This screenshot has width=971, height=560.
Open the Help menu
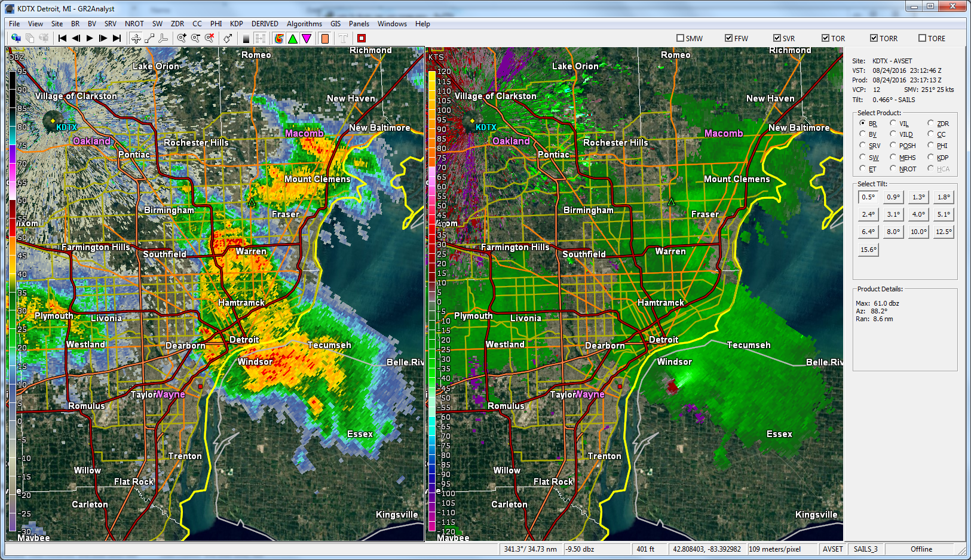click(x=422, y=24)
